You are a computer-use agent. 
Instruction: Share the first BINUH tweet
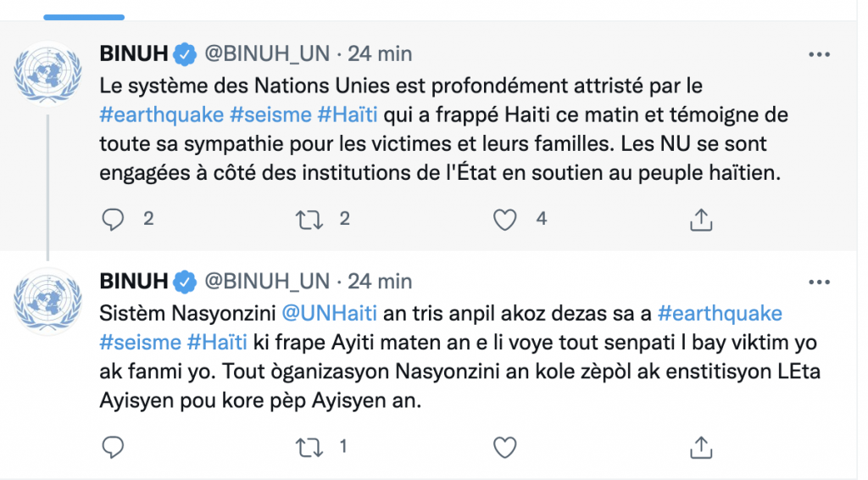[700, 220]
